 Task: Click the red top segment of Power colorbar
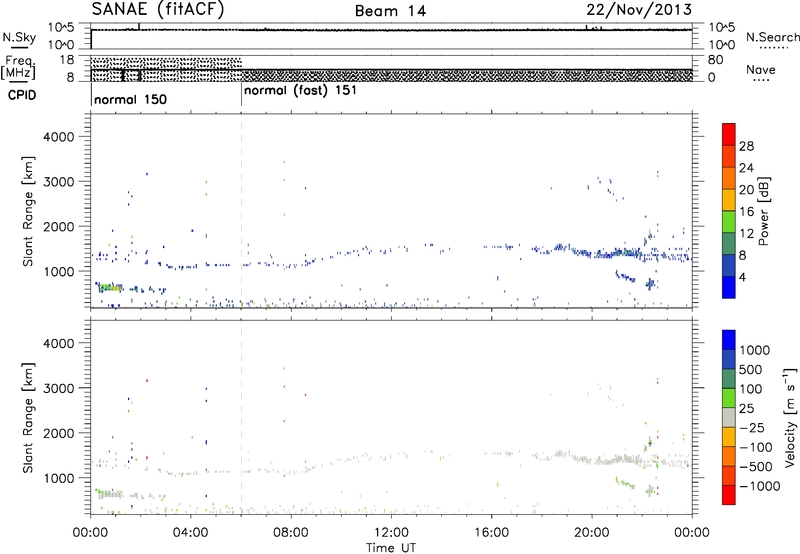[x=729, y=134]
